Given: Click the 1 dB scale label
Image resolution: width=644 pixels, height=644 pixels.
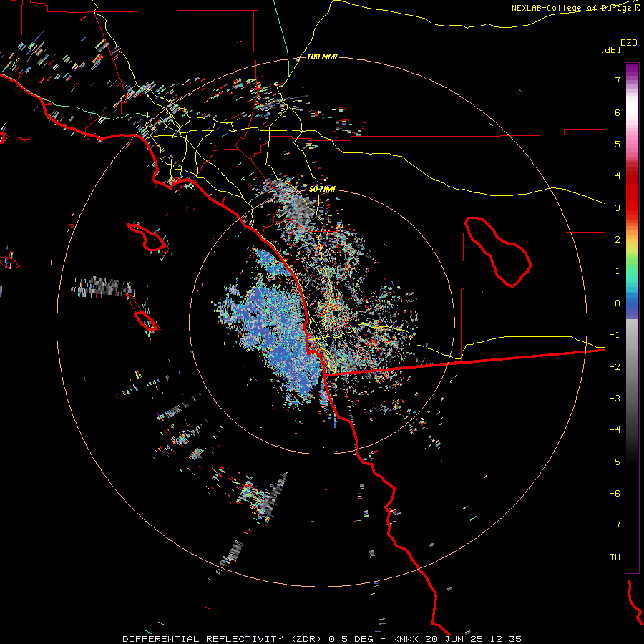Looking at the screenshot, I should (x=618, y=271).
